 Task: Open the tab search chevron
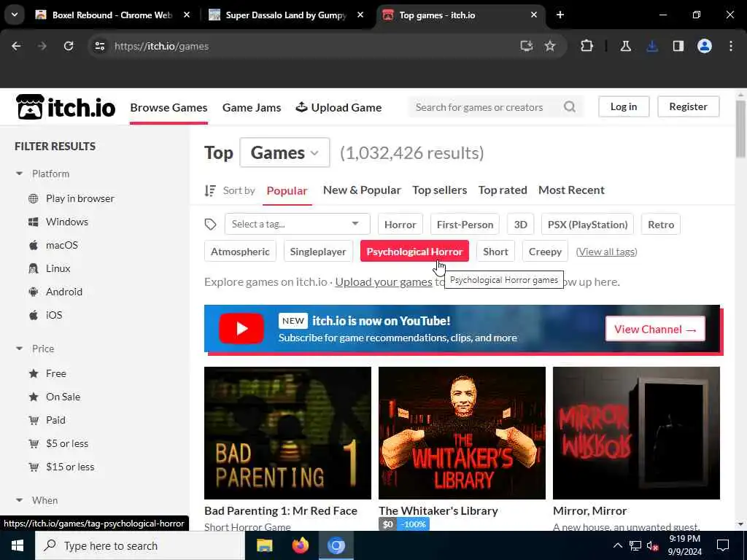[15, 15]
